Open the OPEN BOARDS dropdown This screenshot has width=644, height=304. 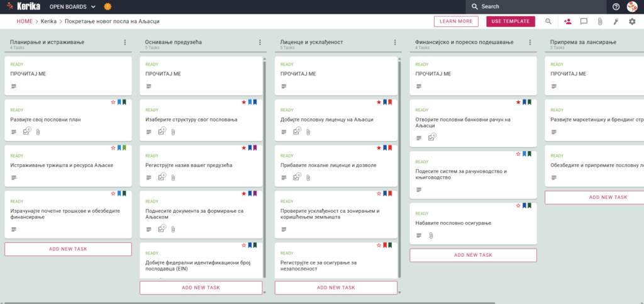tap(72, 7)
